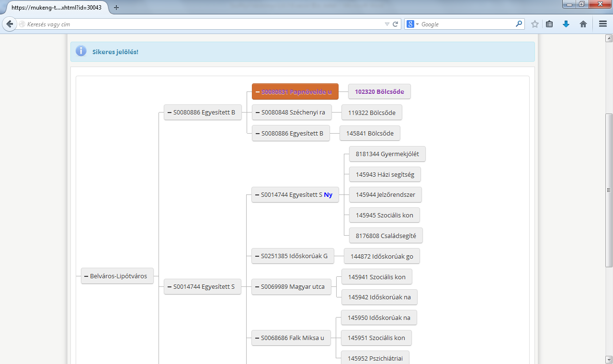Open the URL history dropdown arrow

(387, 24)
